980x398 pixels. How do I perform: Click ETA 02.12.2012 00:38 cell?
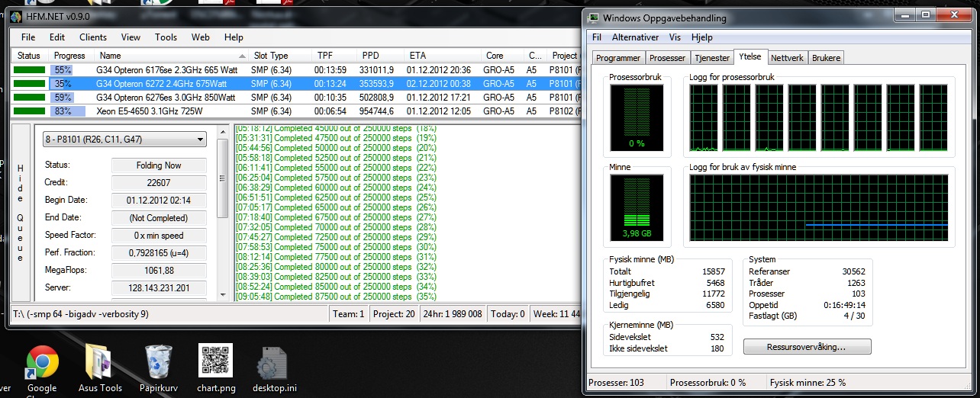click(440, 84)
